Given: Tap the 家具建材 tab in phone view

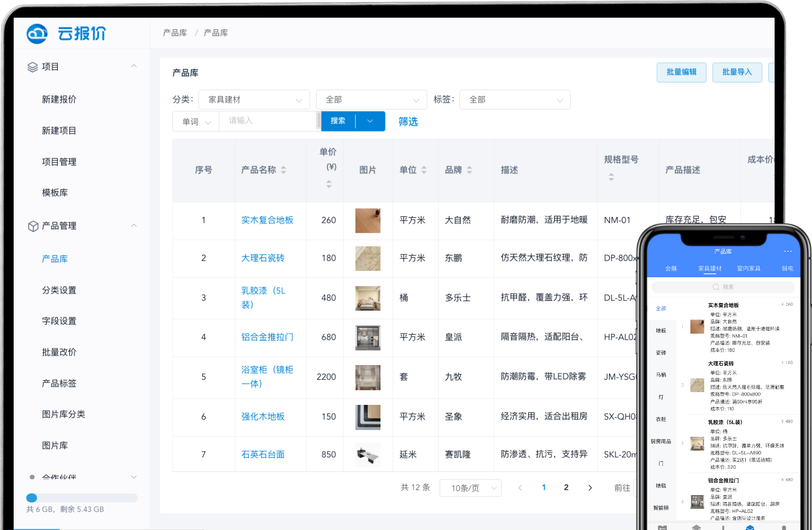Looking at the screenshot, I should click(710, 268).
